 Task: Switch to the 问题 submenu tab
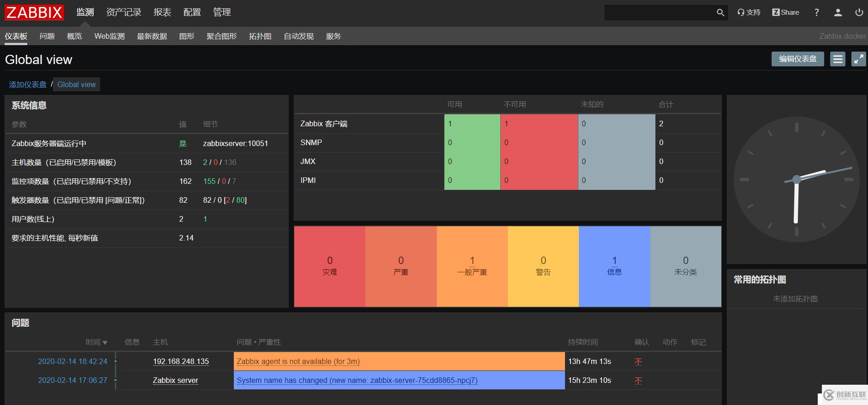point(47,36)
